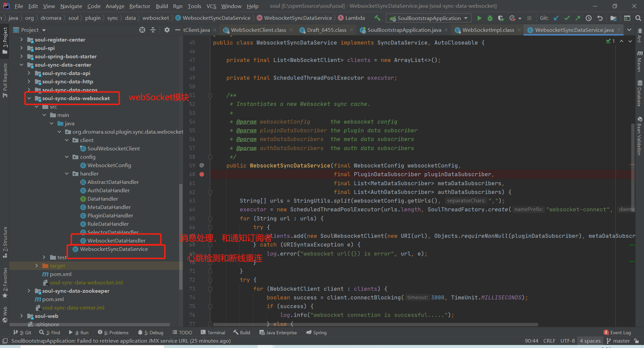Click the CRLF line separator
Viewport: 644px width, 348px height.
pyautogui.click(x=549, y=341)
